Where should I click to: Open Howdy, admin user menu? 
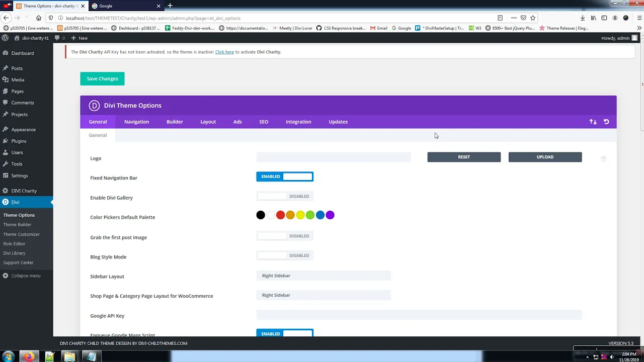coord(619,38)
